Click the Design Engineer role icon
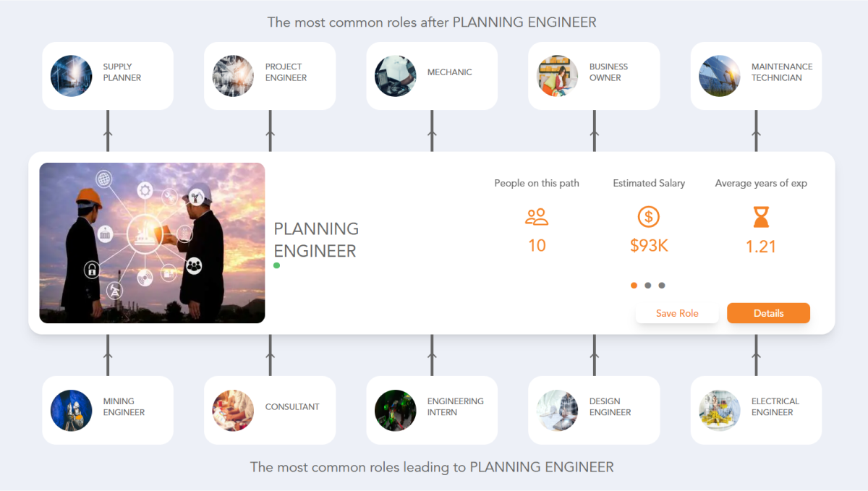 [x=557, y=409]
